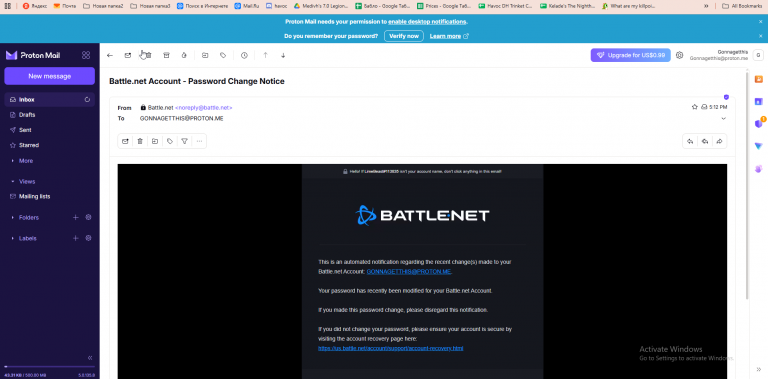
Task: Open the account menu showing initial G
Action: pyautogui.click(x=758, y=55)
